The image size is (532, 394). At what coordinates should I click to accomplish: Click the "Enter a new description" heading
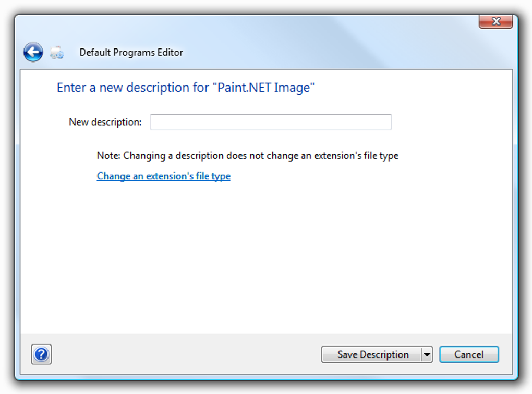[132, 88]
